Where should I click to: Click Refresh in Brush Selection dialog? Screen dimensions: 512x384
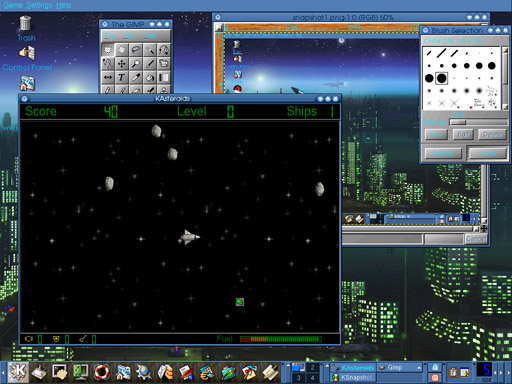click(443, 153)
